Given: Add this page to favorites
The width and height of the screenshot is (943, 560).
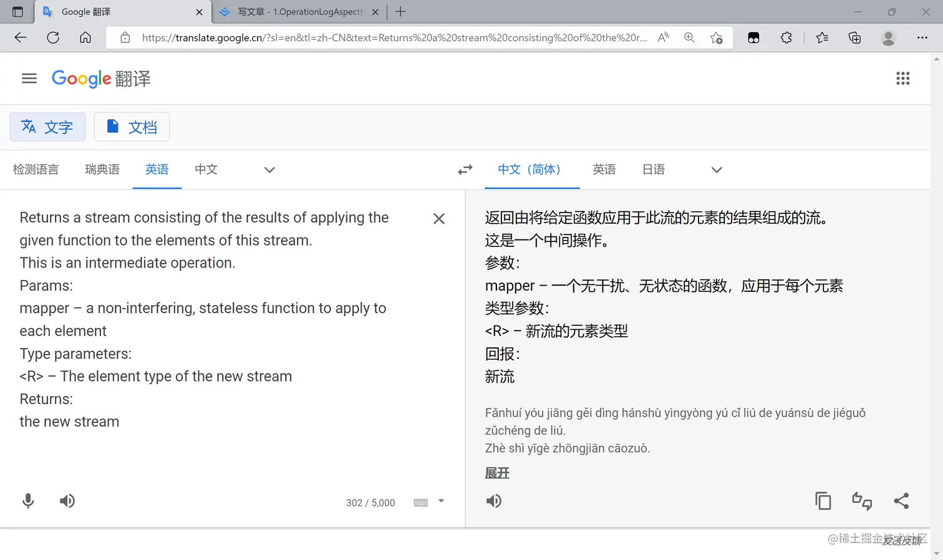Looking at the screenshot, I should click(x=717, y=37).
